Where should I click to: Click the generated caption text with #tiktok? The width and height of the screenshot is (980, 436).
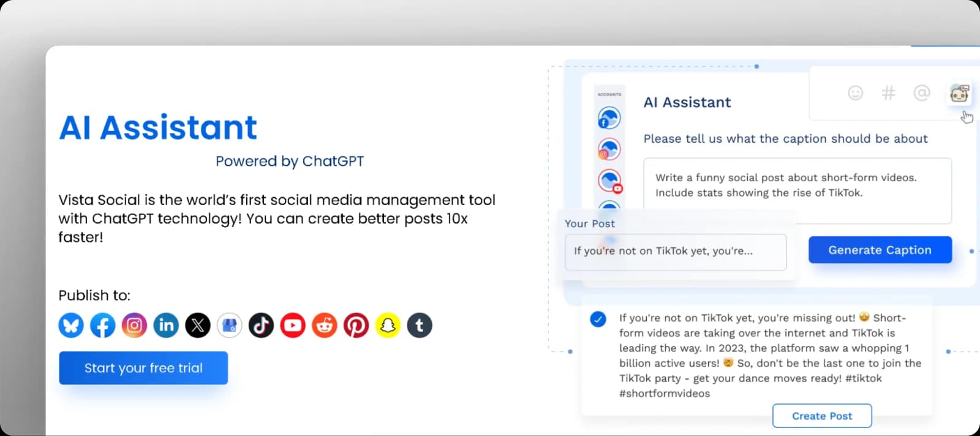click(x=771, y=356)
